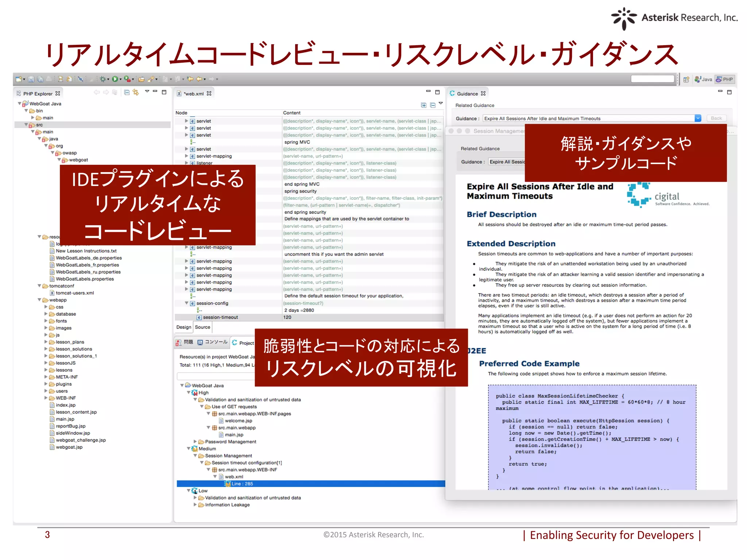Viewport: 747px width, 560px height.
Task: Expand the Password Management folder
Action: pos(195,442)
